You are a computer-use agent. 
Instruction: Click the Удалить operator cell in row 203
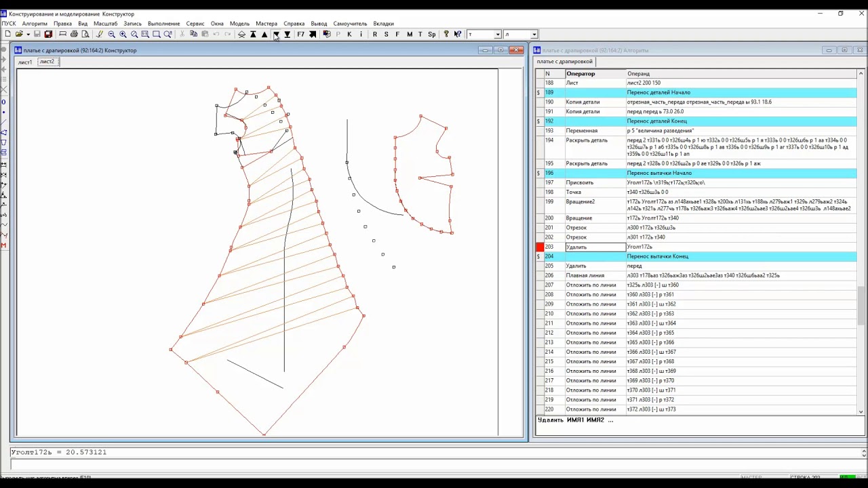click(595, 247)
